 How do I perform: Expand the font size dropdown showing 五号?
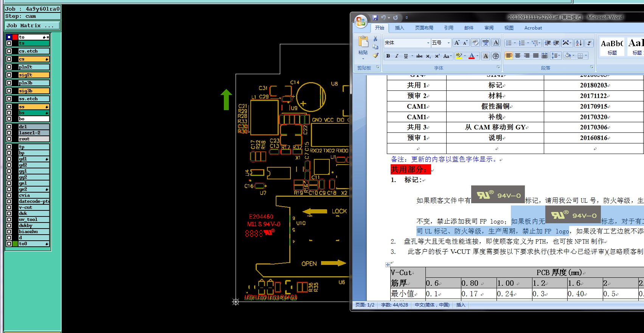pyautogui.click(x=448, y=43)
